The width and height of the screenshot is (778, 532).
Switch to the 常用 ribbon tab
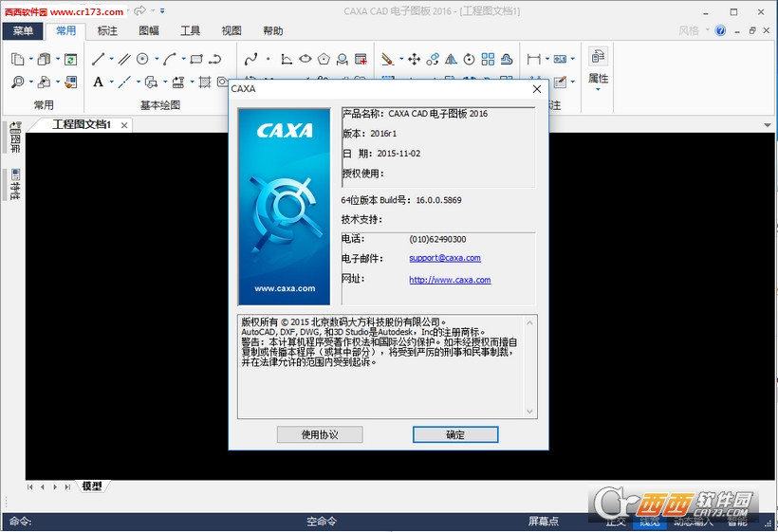[x=66, y=30]
